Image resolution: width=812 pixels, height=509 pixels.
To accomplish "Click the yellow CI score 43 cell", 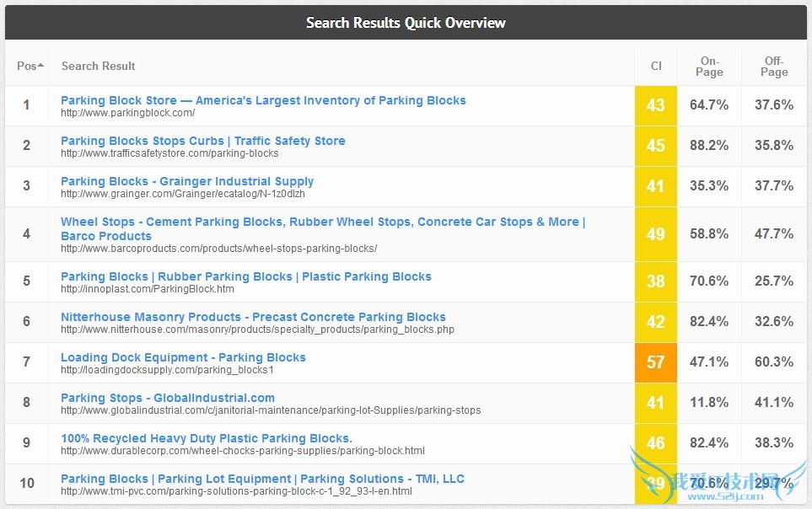I will tap(656, 105).
